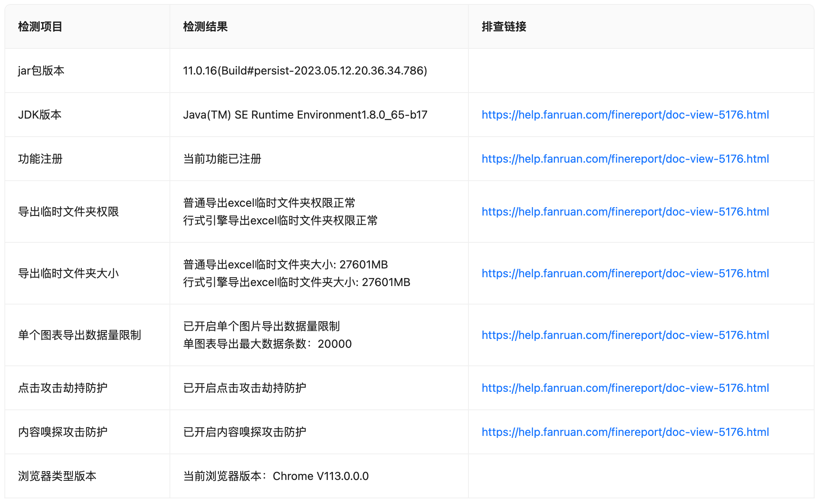
Task: Click the 单个图表导出数据量限制 row link
Action: tap(625, 335)
